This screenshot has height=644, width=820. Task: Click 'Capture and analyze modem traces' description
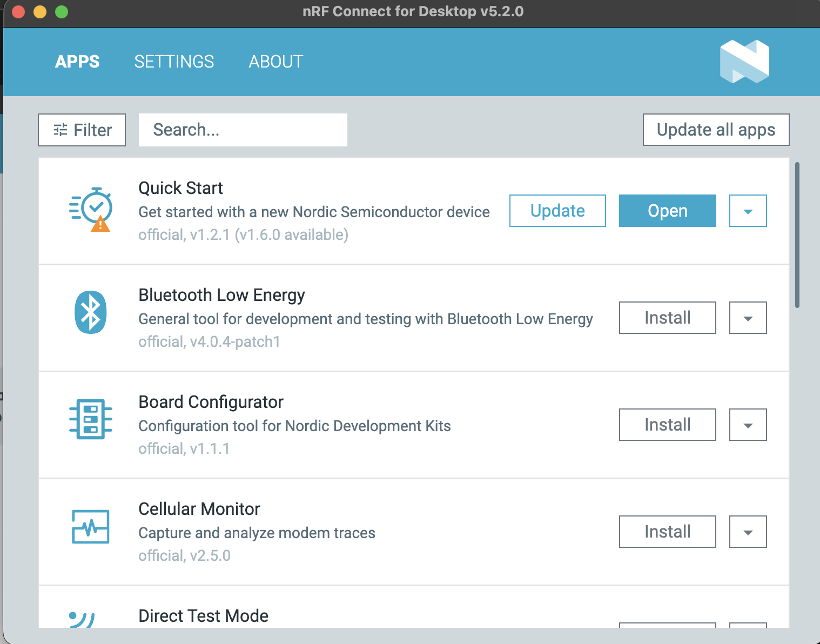click(257, 533)
